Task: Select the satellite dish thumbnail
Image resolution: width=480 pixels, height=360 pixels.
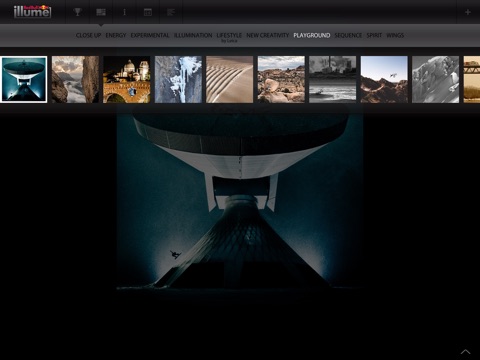Action: coord(24,79)
